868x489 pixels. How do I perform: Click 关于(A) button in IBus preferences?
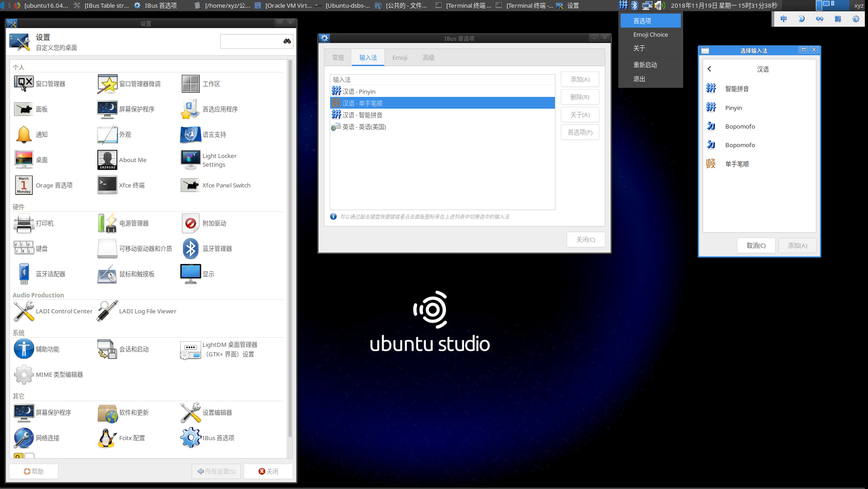[580, 115]
